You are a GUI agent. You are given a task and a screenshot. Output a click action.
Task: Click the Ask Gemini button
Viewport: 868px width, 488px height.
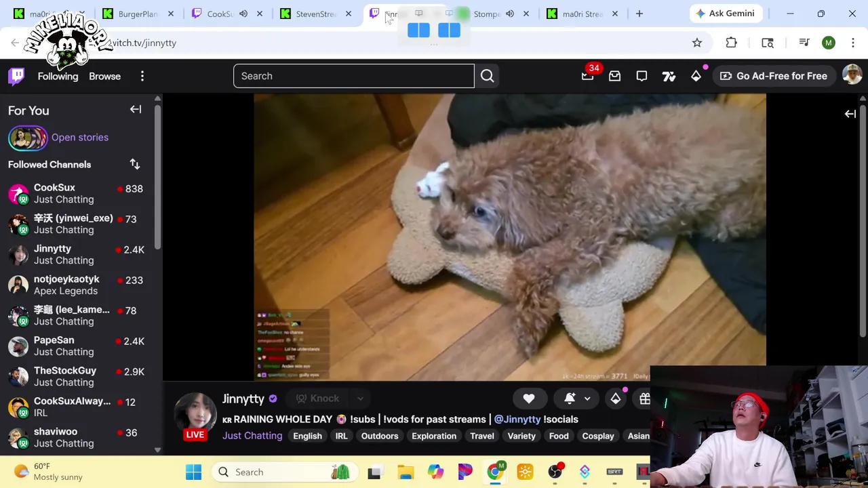(x=725, y=14)
